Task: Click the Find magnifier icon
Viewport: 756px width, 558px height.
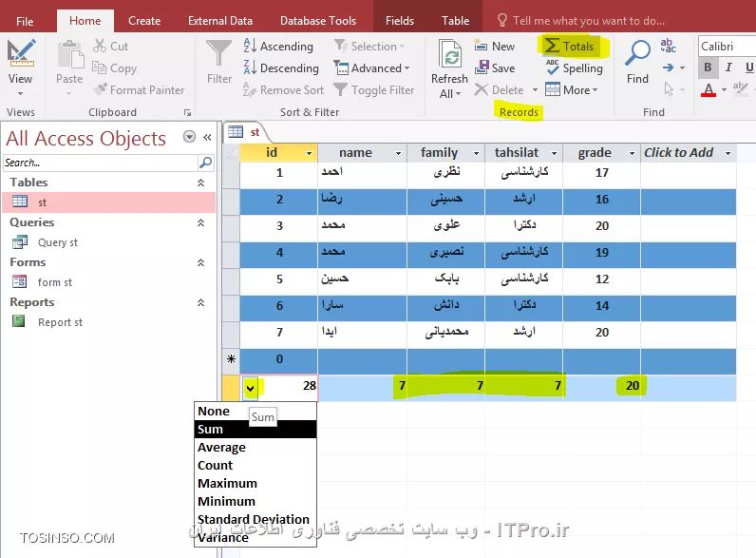Action: (637, 53)
